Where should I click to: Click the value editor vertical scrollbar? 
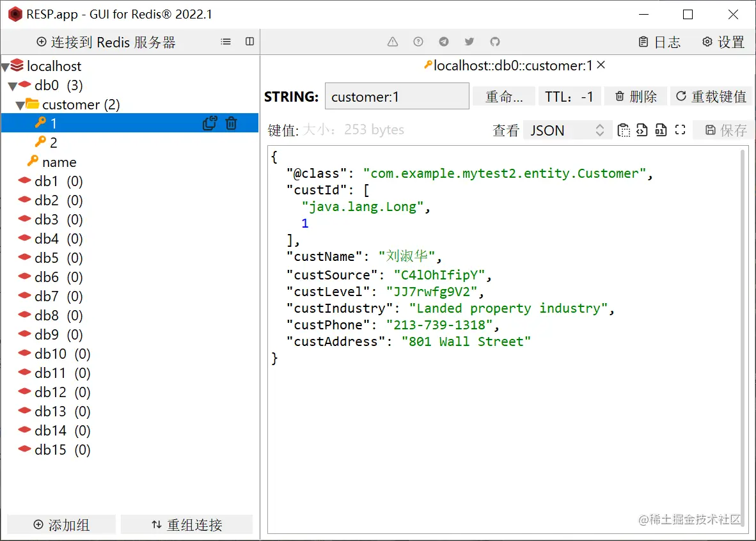(743, 338)
